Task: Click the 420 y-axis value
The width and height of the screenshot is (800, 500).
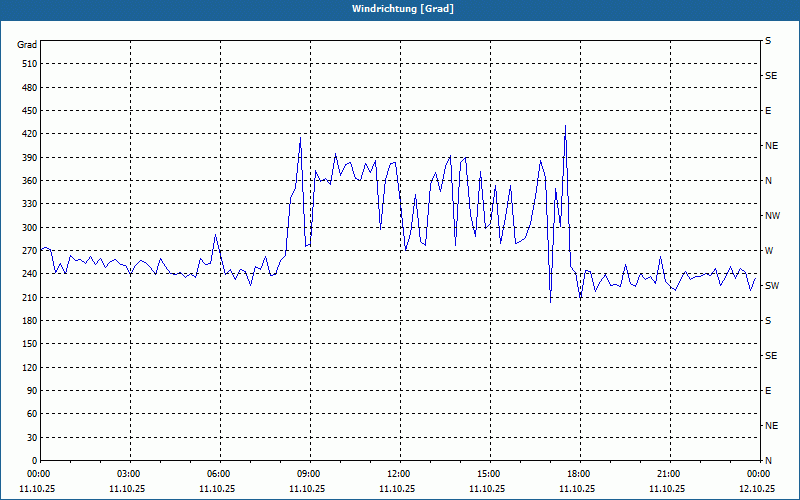Action: [30, 134]
